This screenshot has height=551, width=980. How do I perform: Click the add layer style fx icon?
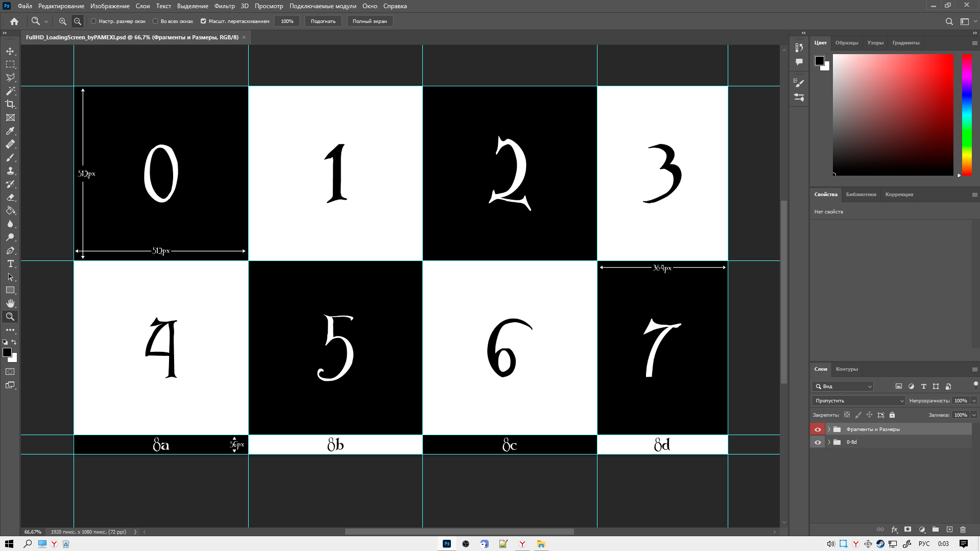pyautogui.click(x=894, y=530)
